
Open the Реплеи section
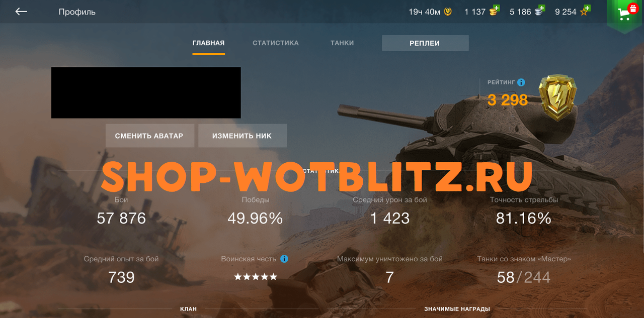(x=425, y=43)
